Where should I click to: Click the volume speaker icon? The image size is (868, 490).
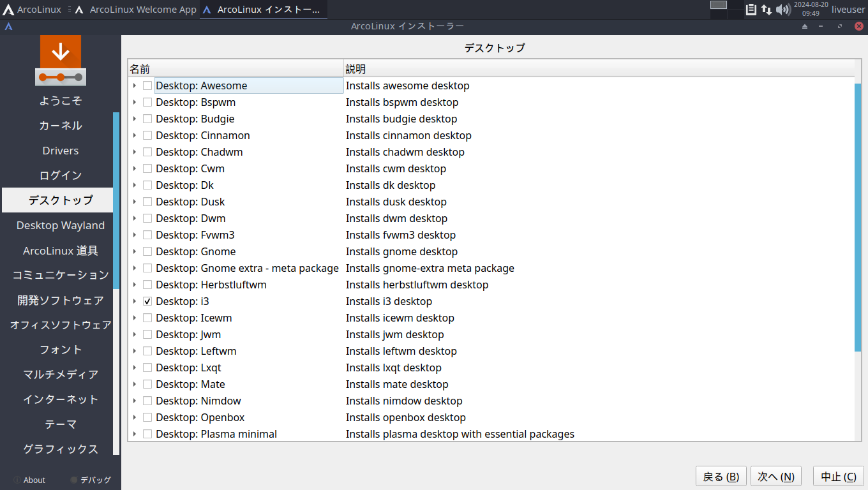click(782, 10)
